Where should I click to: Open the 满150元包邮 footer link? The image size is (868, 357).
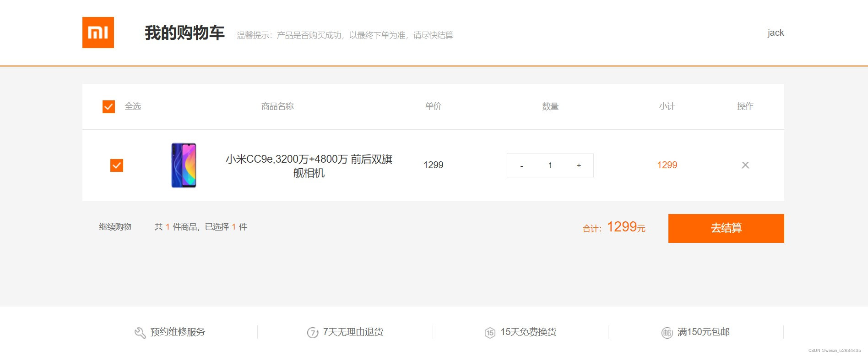[704, 332]
